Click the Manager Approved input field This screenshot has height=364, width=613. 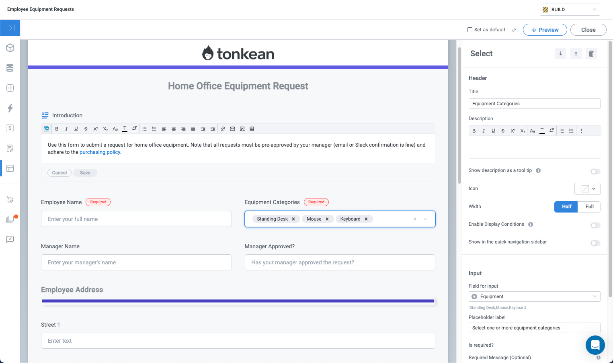(x=340, y=262)
